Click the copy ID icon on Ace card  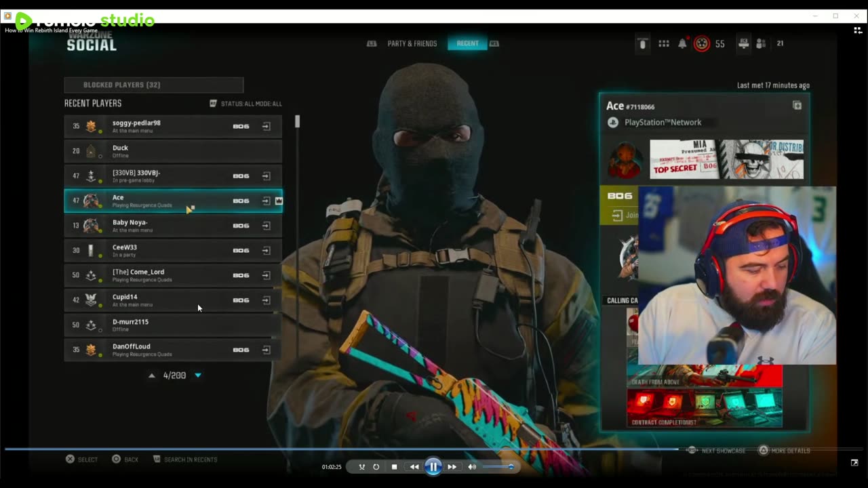(x=797, y=106)
